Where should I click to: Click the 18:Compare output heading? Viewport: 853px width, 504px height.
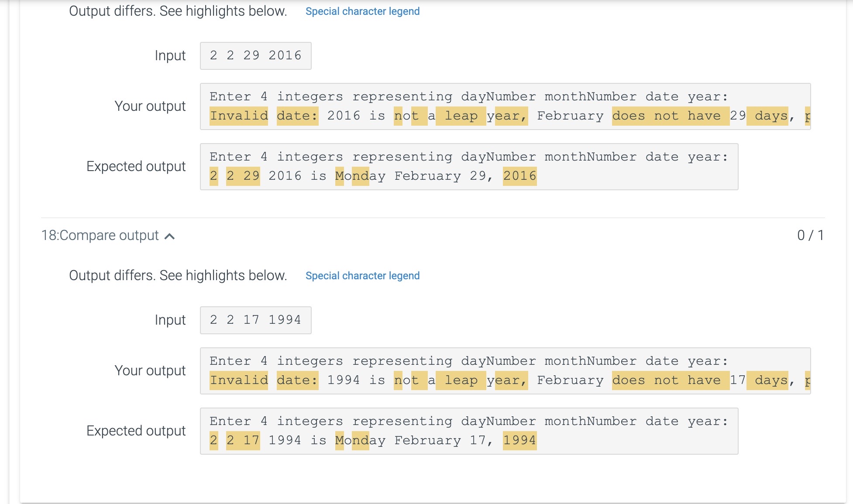pyautogui.click(x=100, y=235)
